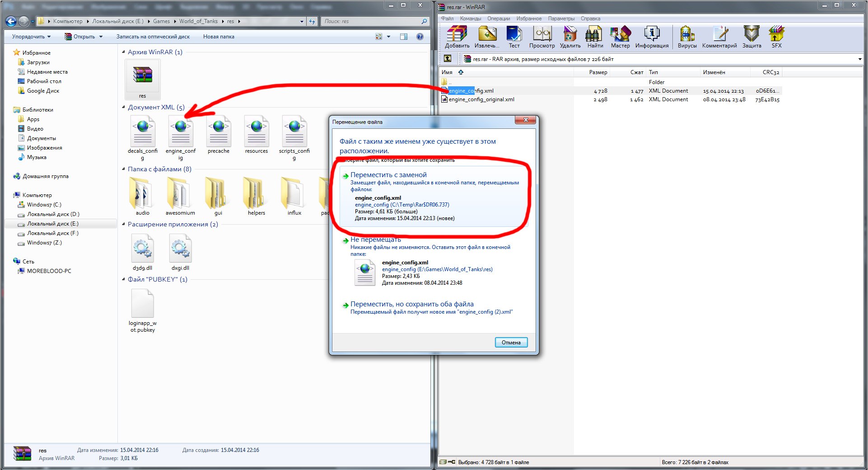Open the Справка menu in WinRAR
Image resolution: width=868 pixels, height=470 pixels.
pos(590,19)
